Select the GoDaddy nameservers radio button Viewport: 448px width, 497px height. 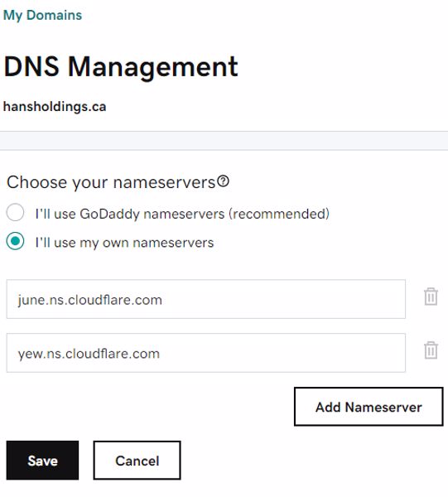point(15,212)
